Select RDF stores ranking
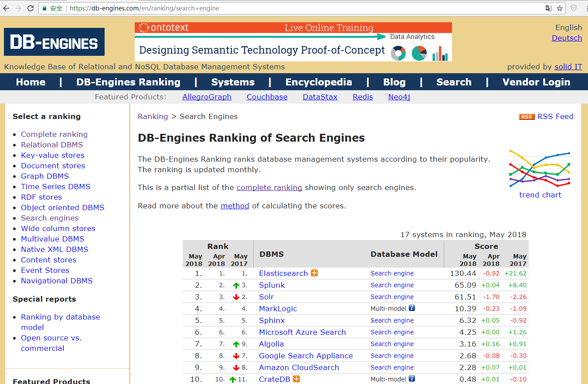 coord(41,197)
